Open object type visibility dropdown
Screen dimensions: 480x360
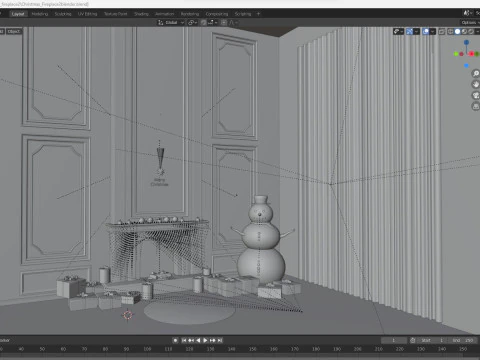click(x=398, y=32)
